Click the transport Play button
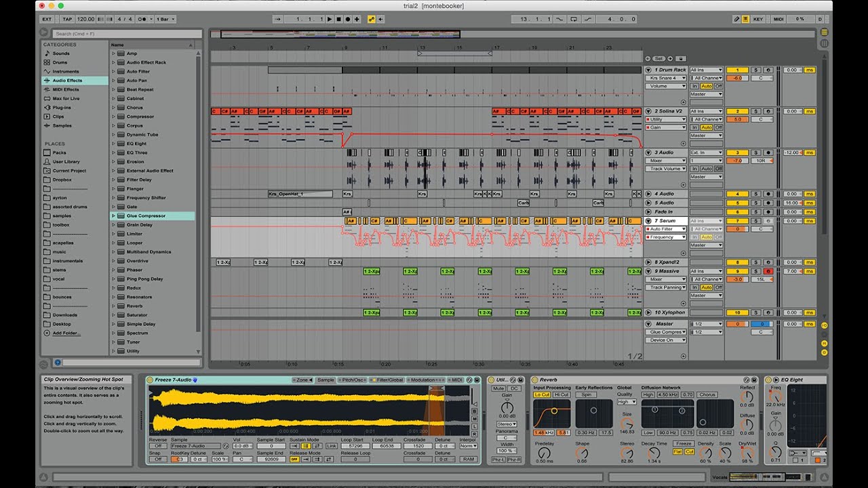This screenshot has width=868, height=488. tap(330, 19)
